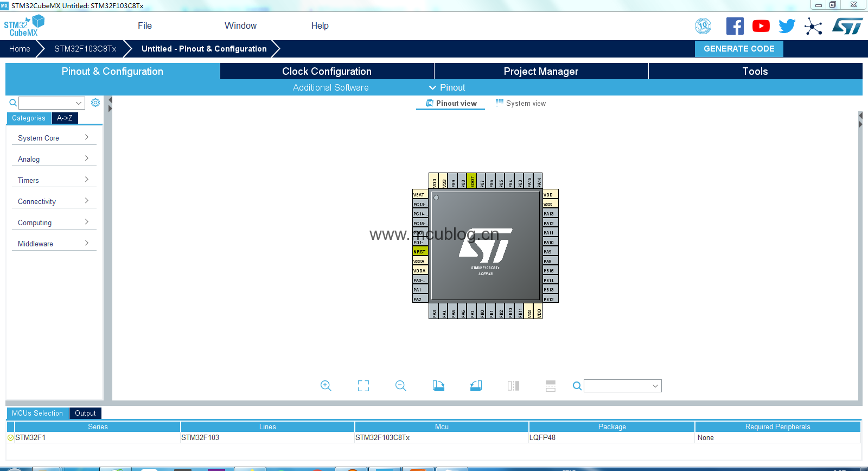Click the VBAT pin on the chip
The height and width of the screenshot is (471, 868).
click(x=420, y=194)
